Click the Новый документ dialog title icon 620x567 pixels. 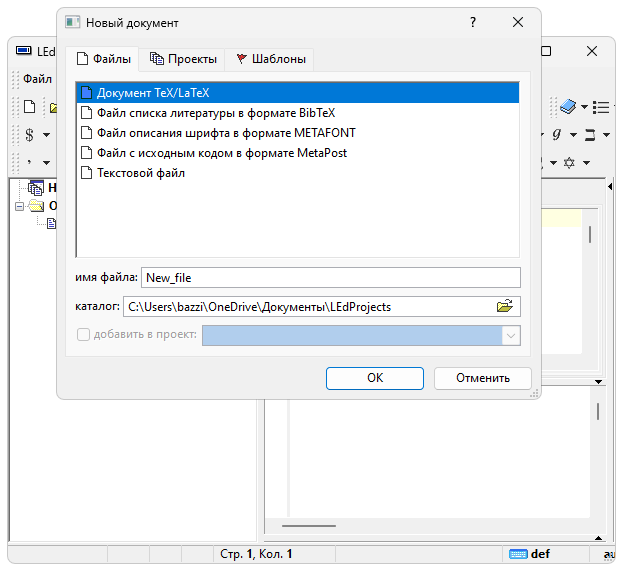[72, 22]
